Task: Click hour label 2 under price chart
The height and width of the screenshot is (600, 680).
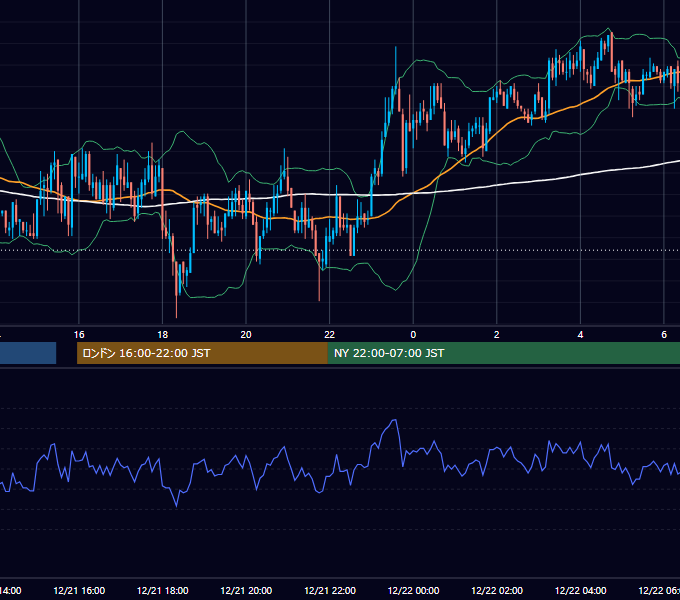Action: coord(497,335)
